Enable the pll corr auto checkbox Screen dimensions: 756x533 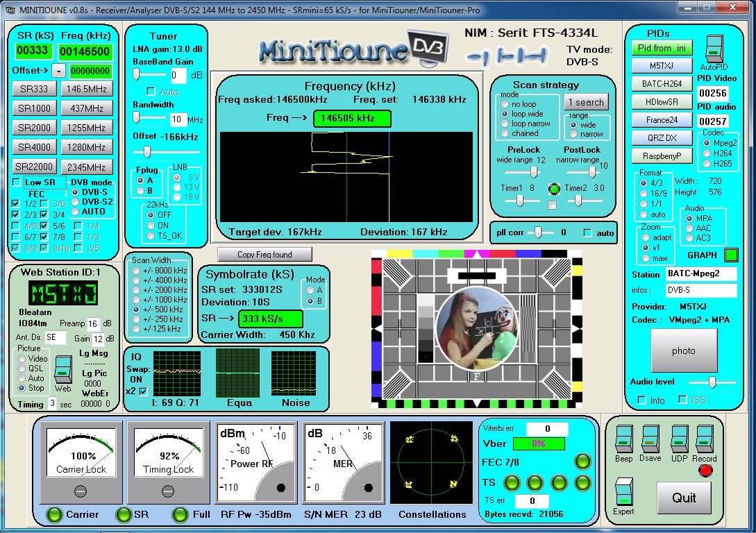click(x=587, y=233)
